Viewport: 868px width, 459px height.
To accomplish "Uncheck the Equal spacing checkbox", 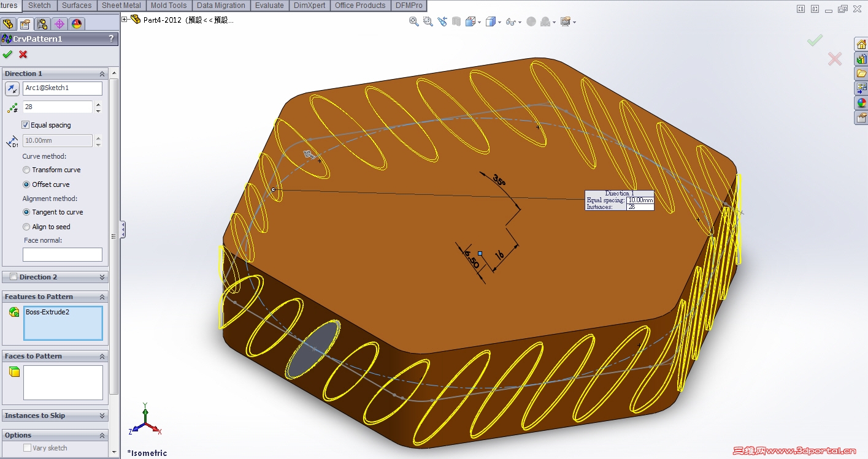I will pyautogui.click(x=26, y=125).
